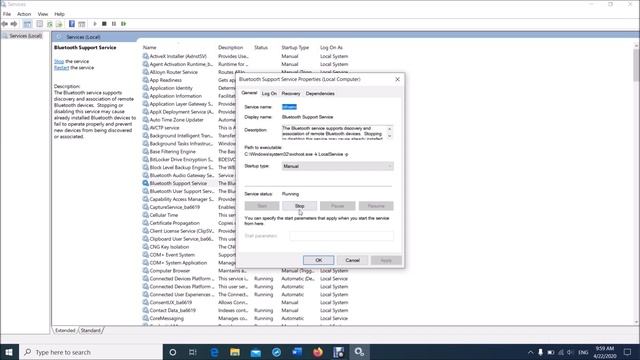Click OK in the properties dialog
Image resolution: width=640 pixels, height=360 pixels.
point(319,260)
